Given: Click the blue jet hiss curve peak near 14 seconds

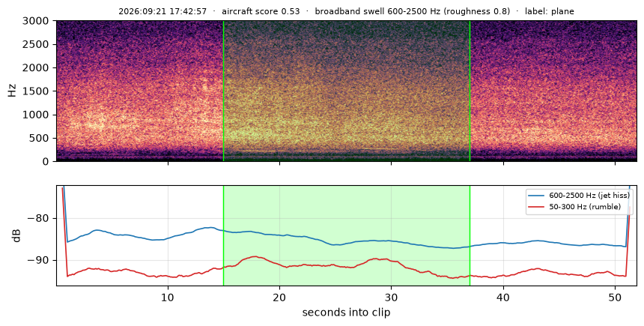Looking at the screenshot, I should coord(210,227).
